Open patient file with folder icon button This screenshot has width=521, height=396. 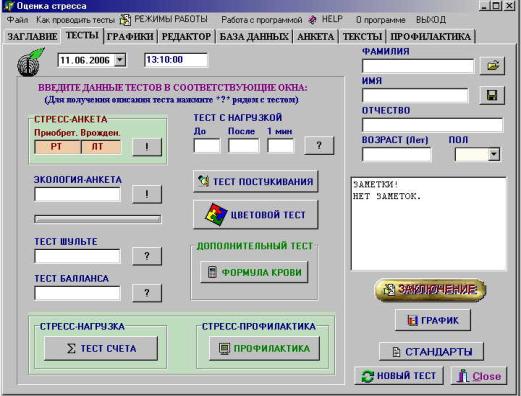click(492, 66)
